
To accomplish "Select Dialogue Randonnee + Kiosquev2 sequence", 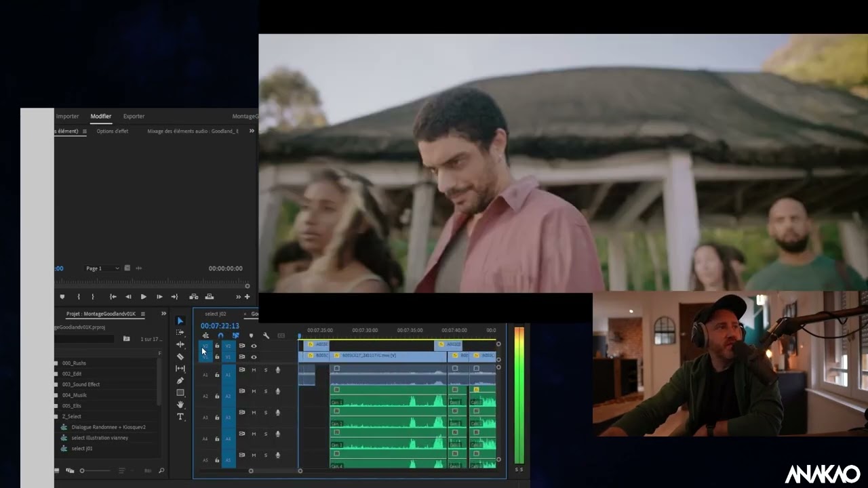I will coord(108,427).
